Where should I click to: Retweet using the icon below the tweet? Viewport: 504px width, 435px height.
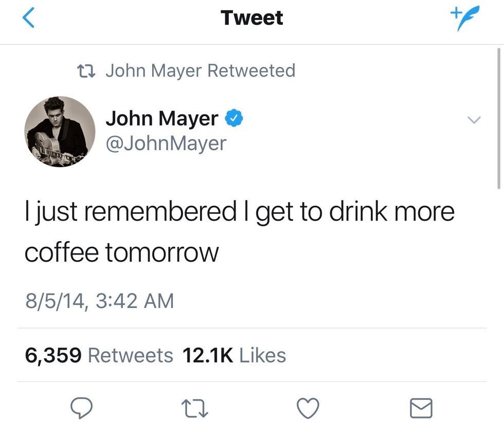(x=195, y=409)
